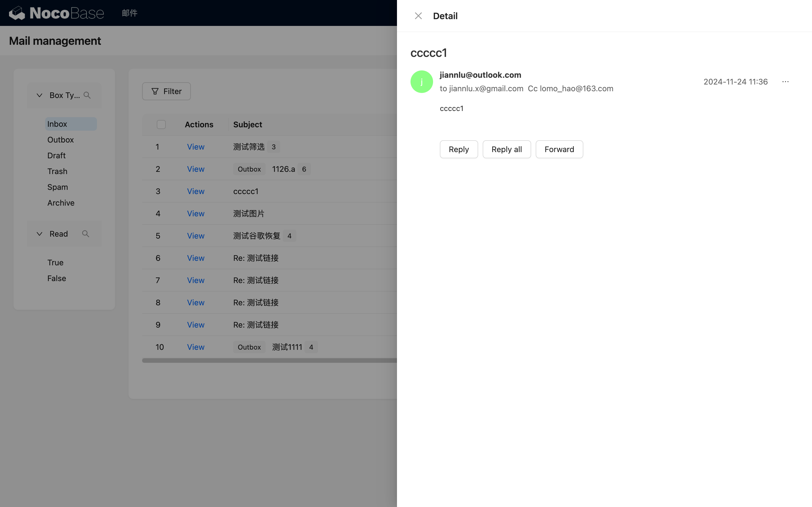Open the 邮件 menu in top bar
The width and height of the screenshot is (812, 507).
[x=129, y=13]
